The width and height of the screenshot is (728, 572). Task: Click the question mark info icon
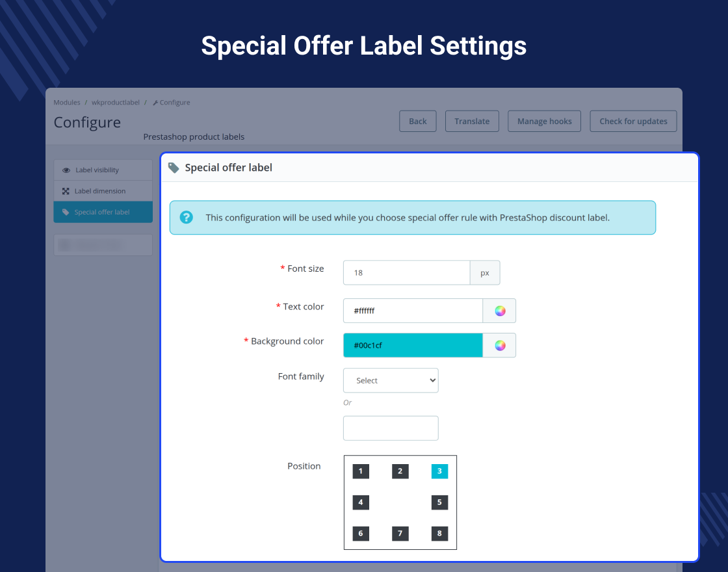[186, 217]
